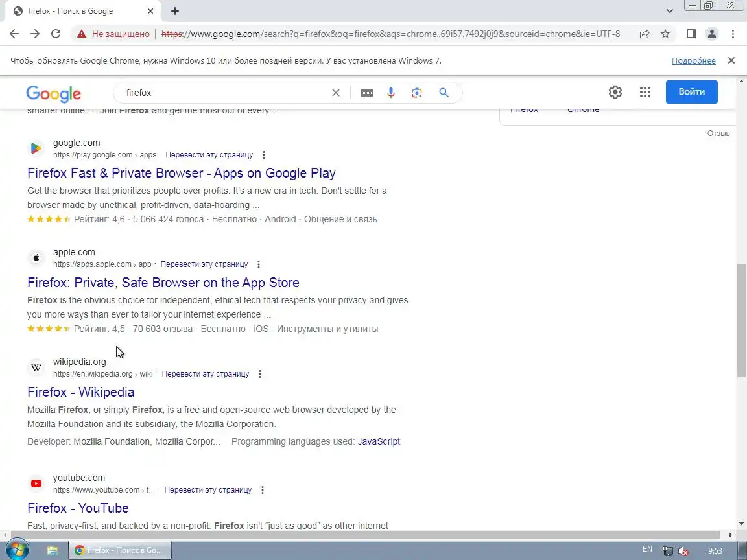Click the EN language indicator

[647, 549]
